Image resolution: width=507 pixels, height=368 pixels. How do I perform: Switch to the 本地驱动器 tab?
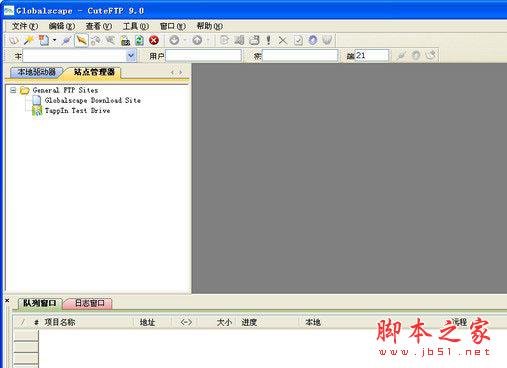(x=36, y=72)
